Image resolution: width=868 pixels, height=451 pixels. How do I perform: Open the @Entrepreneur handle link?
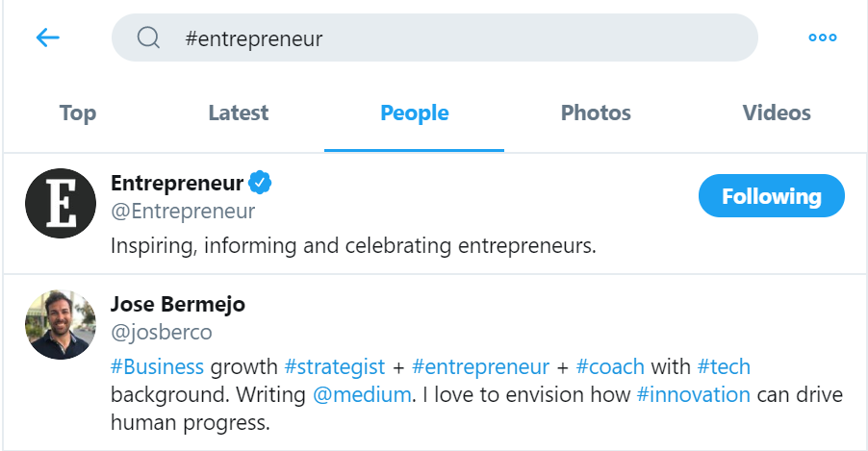[x=183, y=211]
